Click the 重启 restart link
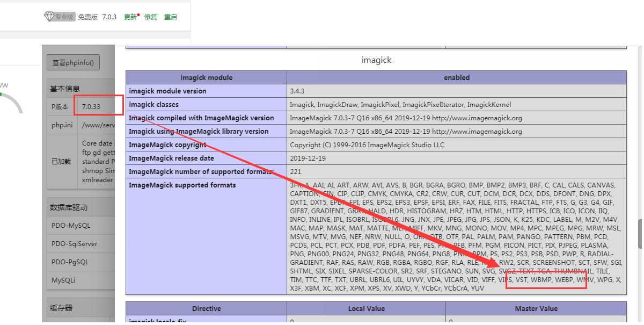 [x=171, y=17]
